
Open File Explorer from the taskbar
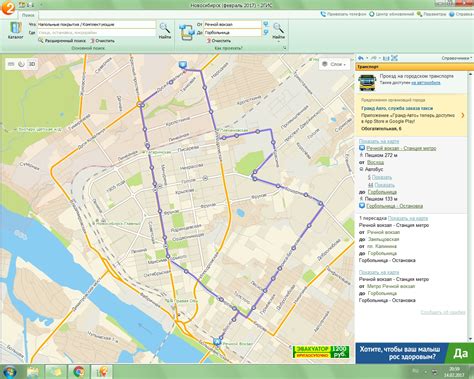[x=33, y=372]
